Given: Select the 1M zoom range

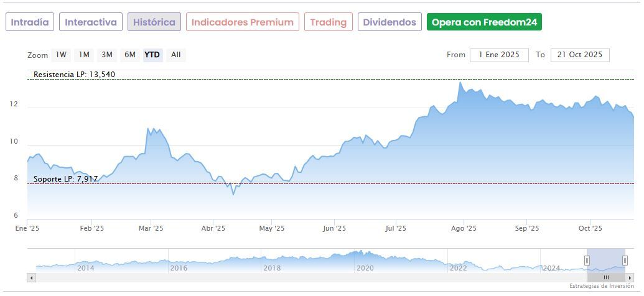Looking at the screenshot, I should (84, 55).
